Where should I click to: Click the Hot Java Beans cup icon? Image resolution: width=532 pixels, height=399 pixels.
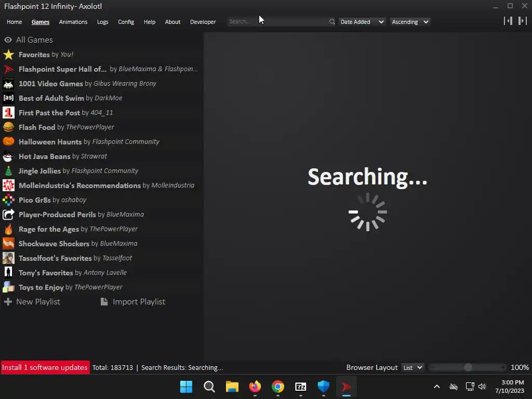pyautogui.click(x=8, y=156)
